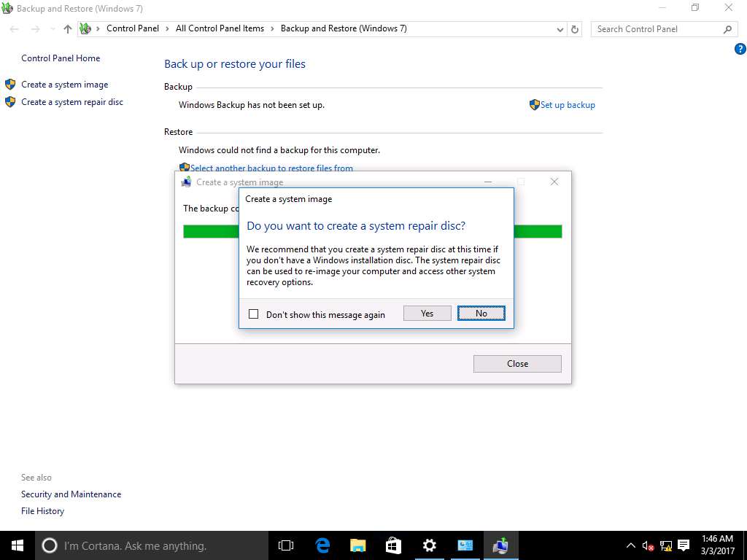
Task: Open Task View from the taskbar
Action: [x=286, y=545]
